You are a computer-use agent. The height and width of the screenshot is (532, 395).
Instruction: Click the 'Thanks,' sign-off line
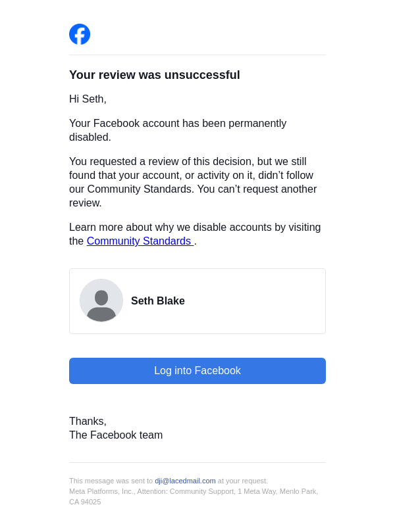coord(88,422)
